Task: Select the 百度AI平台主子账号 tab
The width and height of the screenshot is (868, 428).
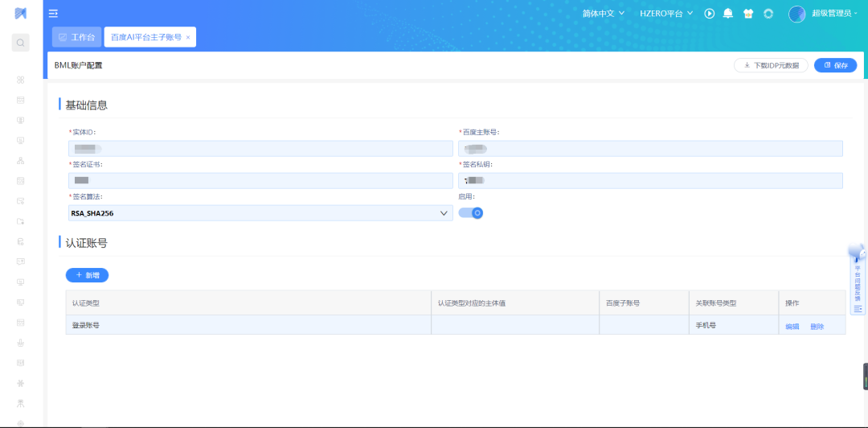Action: 145,38
